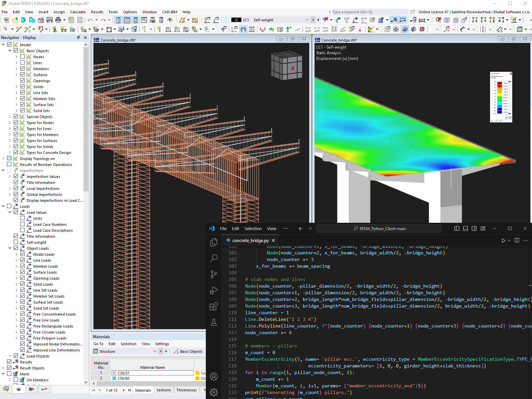Image resolution: width=532 pixels, height=399 pixels.
Task: Switch to the Sections tab in Materials panel
Action: tap(164, 390)
